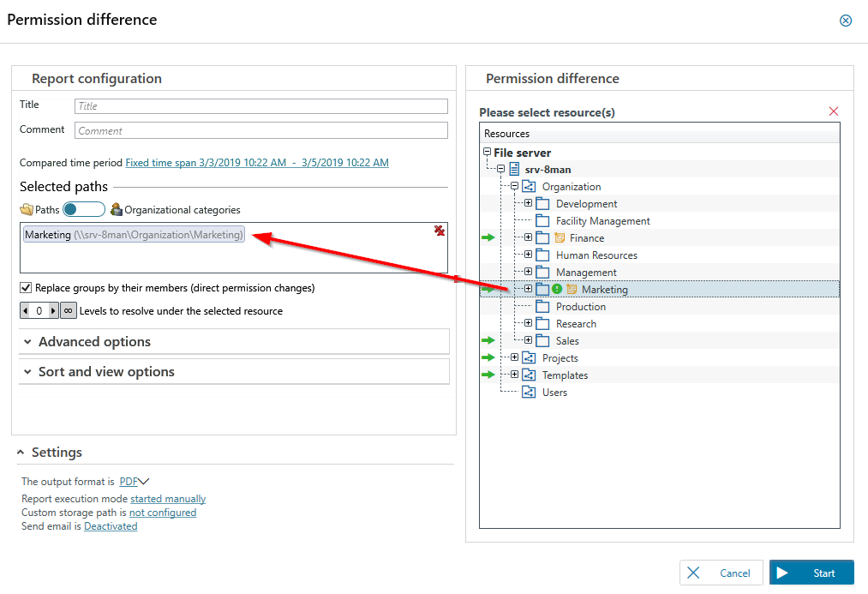Click into the Title input field

coord(260,106)
